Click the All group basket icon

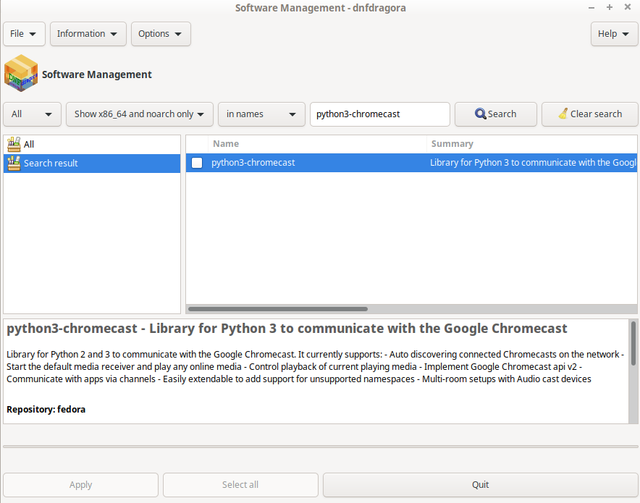(x=14, y=144)
